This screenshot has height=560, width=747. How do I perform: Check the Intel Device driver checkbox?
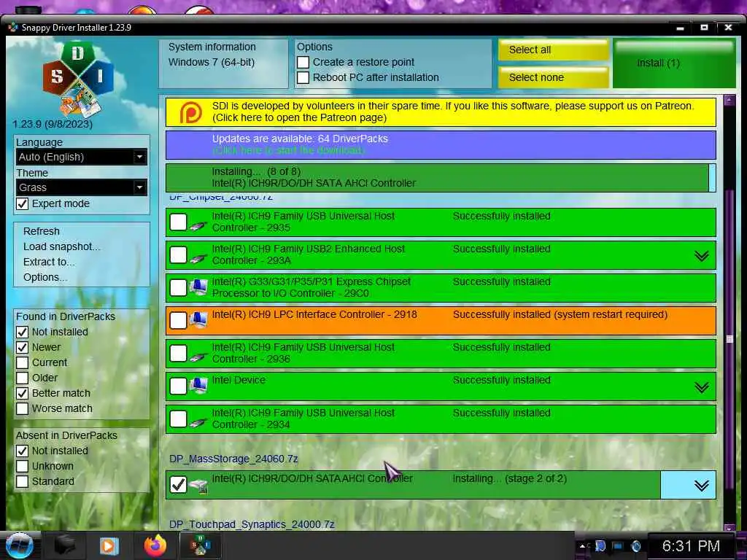tap(179, 386)
